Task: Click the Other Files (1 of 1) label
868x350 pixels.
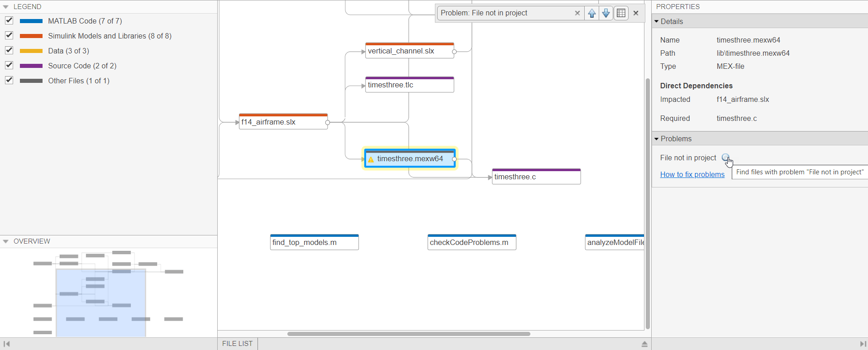Action: coord(79,81)
